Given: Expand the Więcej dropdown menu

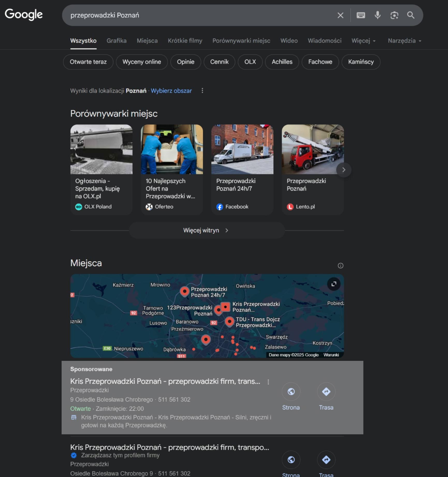Looking at the screenshot, I should pyautogui.click(x=363, y=41).
